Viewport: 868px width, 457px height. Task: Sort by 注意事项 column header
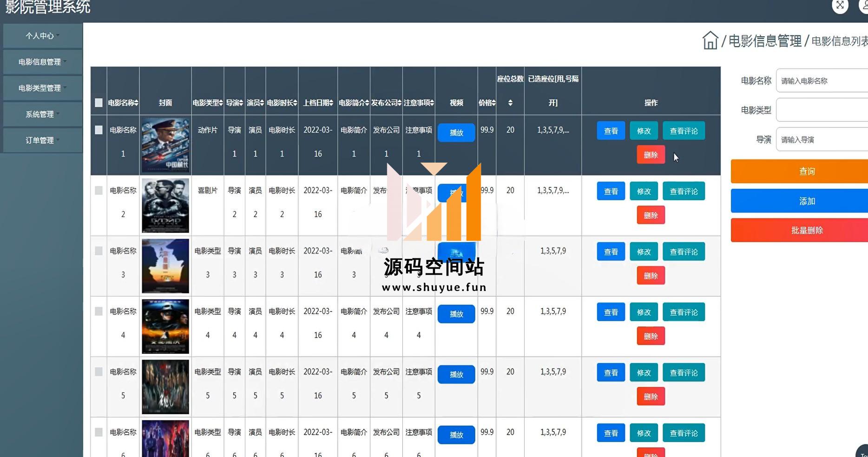pyautogui.click(x=419, y=103)
